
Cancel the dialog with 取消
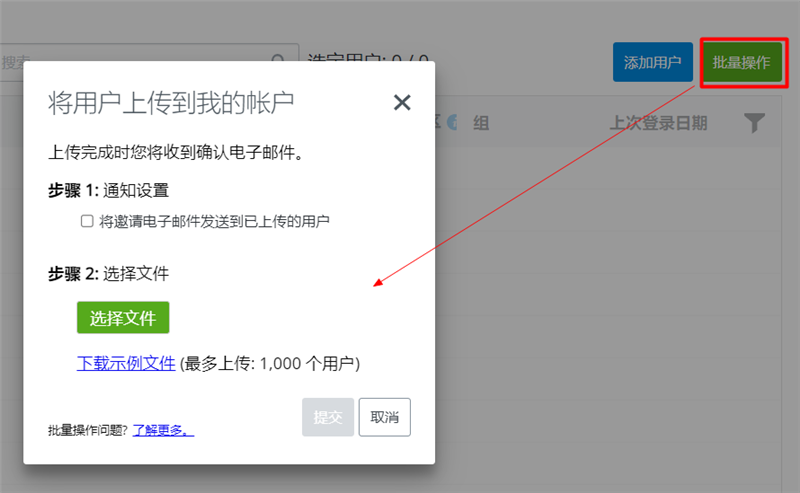click(385, 417)
